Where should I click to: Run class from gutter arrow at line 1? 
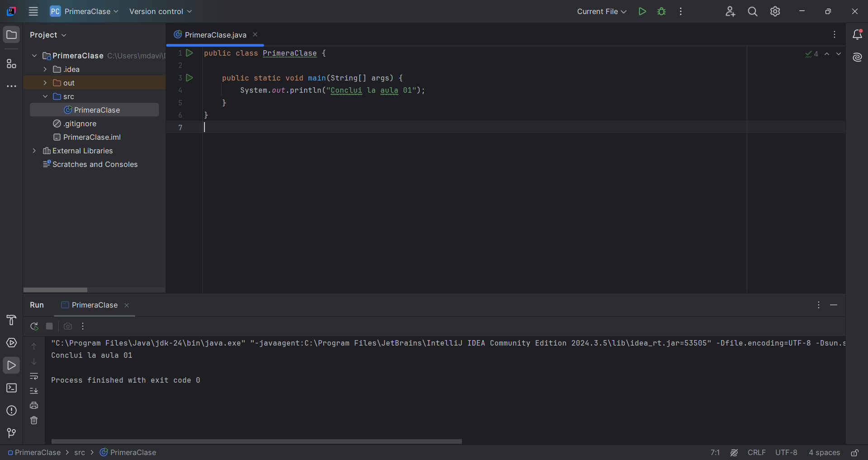[x=190, y=53]
